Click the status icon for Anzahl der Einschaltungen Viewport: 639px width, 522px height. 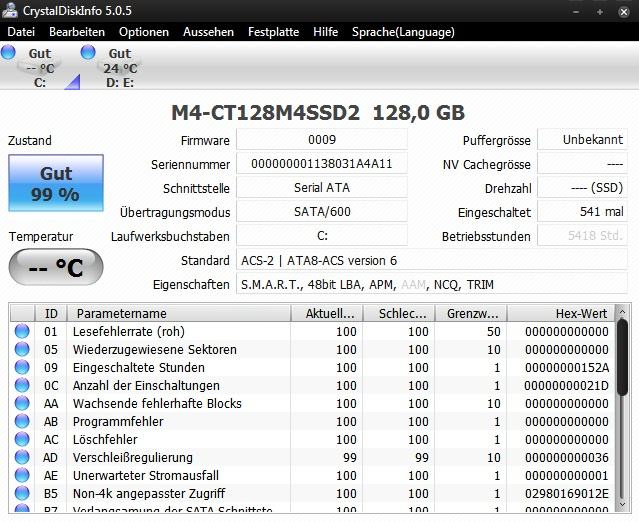22,385
